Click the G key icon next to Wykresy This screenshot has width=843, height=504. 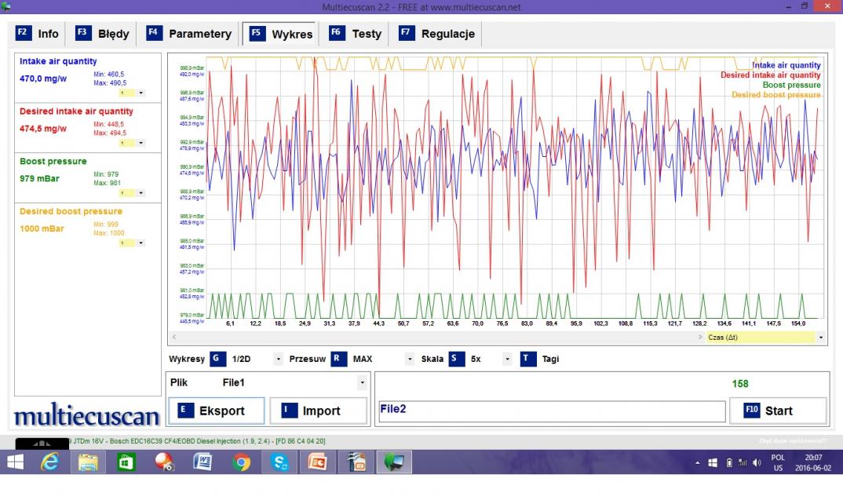pyautogui.click(x=217, y=359)
